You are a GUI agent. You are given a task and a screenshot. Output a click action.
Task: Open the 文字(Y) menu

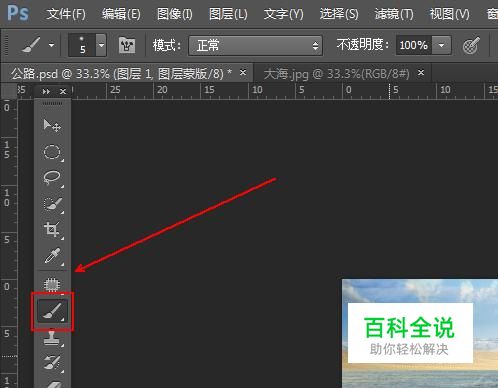pyautogui.click(x=283, y=14)
